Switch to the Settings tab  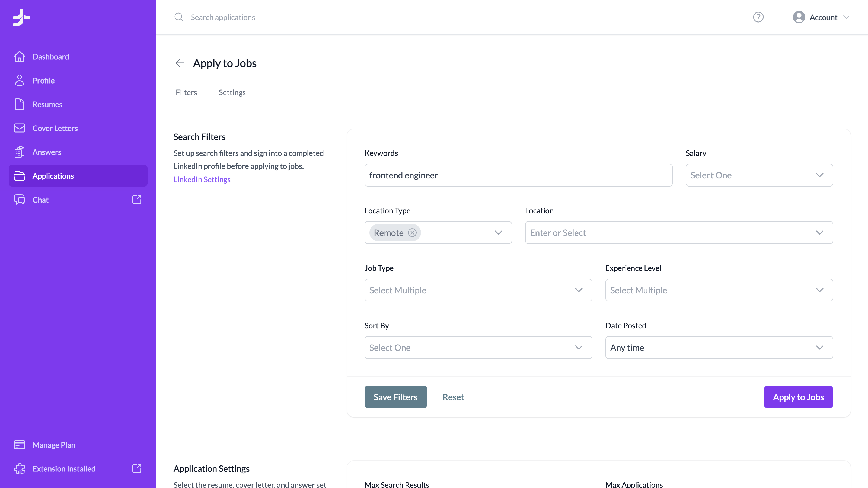point(232,92)
